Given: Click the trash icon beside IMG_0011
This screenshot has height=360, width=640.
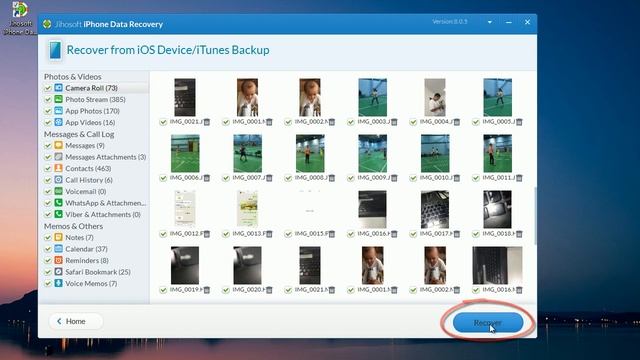Looking at the screenshot, I should point(519,178).
